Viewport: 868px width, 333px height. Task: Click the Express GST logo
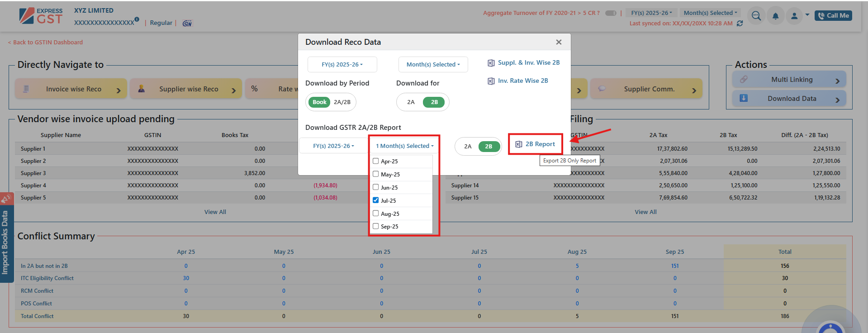click(x=41, y=16)
